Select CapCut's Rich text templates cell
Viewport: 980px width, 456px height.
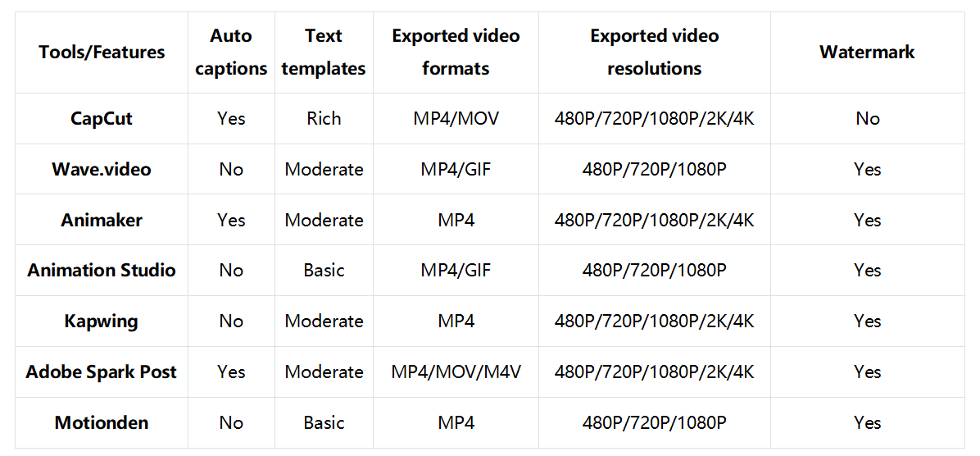coord(324,119)
